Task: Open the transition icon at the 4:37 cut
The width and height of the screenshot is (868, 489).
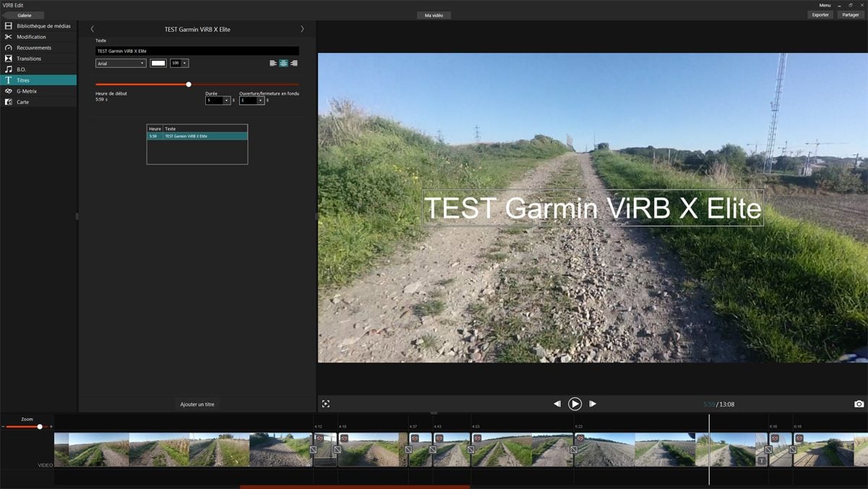Action: pyautogui.click(x=408, y=450)
